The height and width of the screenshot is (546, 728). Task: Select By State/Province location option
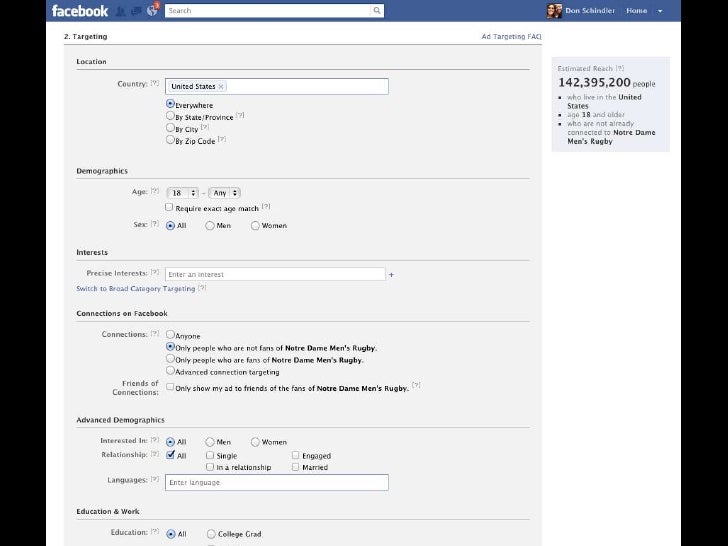pos(170,116)
